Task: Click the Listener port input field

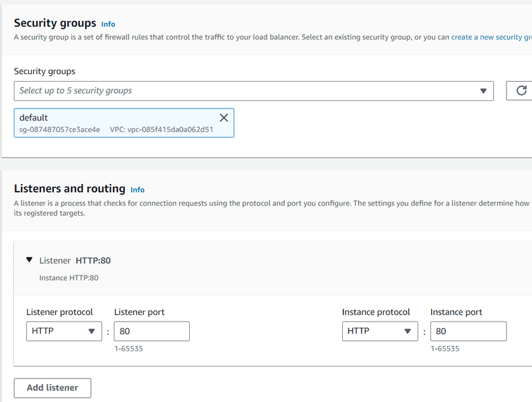Action: pyautogui.click(x=152, y=331)
